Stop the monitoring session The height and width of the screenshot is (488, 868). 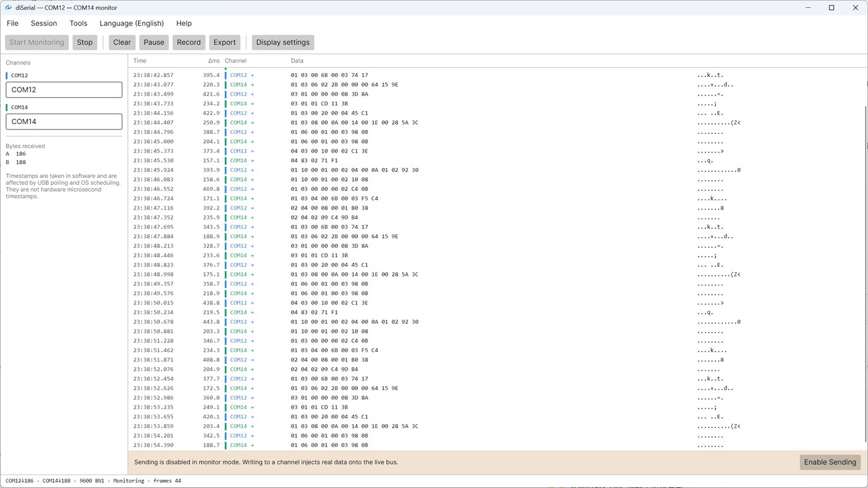coord(84,42)
